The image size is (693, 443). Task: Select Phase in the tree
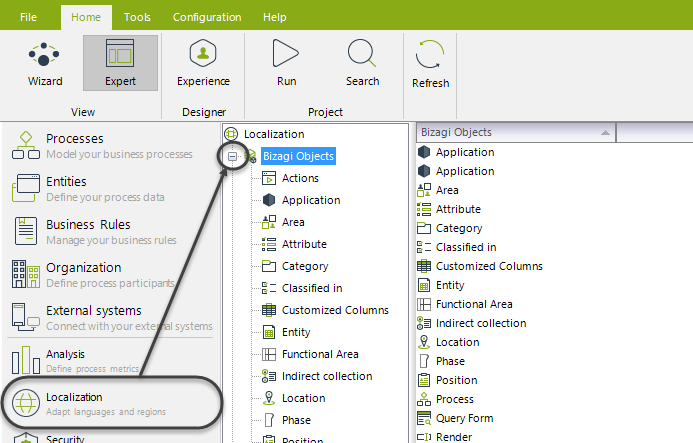296,420
